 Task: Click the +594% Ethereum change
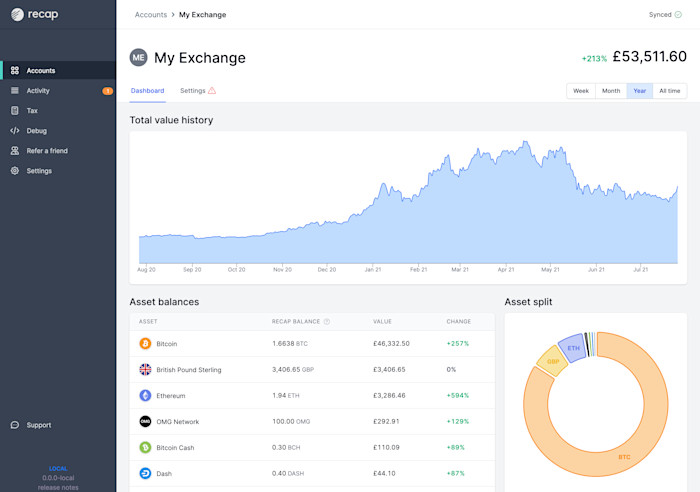coord(458,395)
